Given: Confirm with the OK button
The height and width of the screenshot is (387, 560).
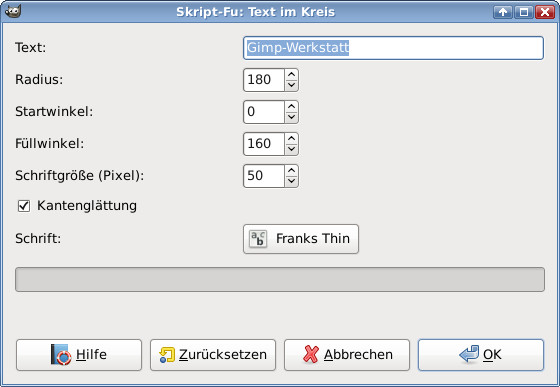Looking at the screenshot, I should coord(481,355).
